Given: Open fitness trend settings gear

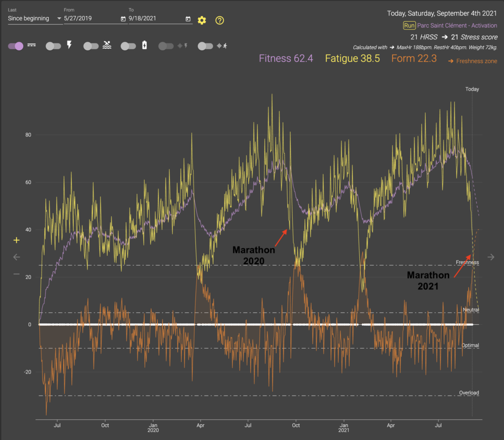Looking at the screenshot, I should coord(202,20).
